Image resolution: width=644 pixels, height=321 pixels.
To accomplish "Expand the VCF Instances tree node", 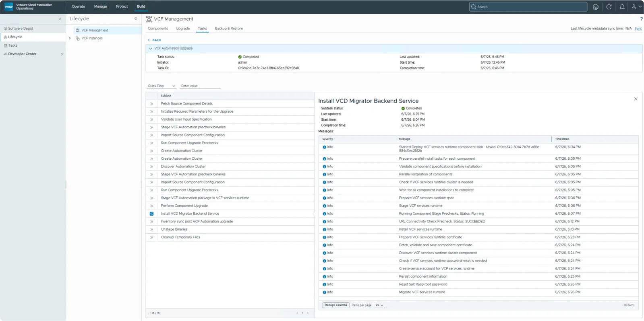I will tap(70, 38).
